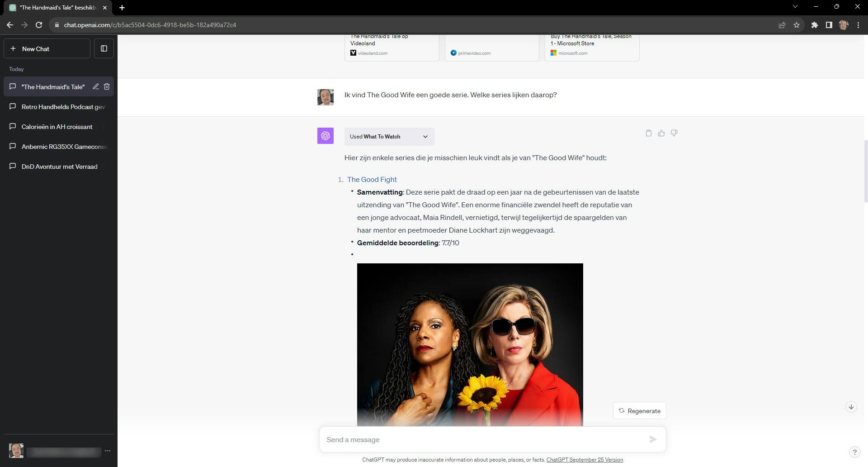Send the message with arrow button
Image resolution: width=868 pixels, height=467 pixels.
click(653, 439)
